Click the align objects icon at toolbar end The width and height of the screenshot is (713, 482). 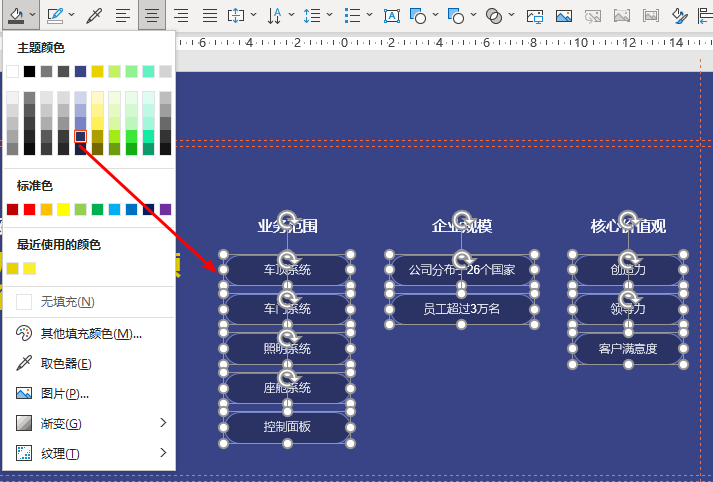705,16
